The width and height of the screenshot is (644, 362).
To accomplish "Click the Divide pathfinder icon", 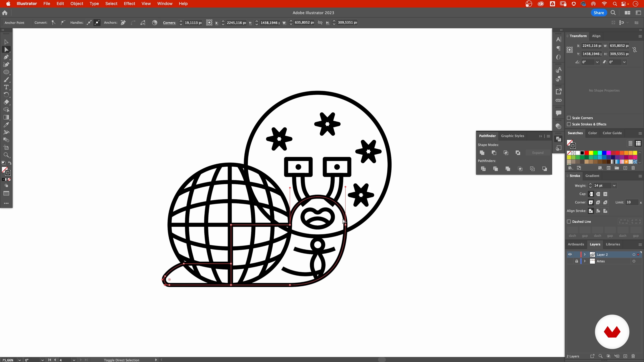I will pos(483,169).
